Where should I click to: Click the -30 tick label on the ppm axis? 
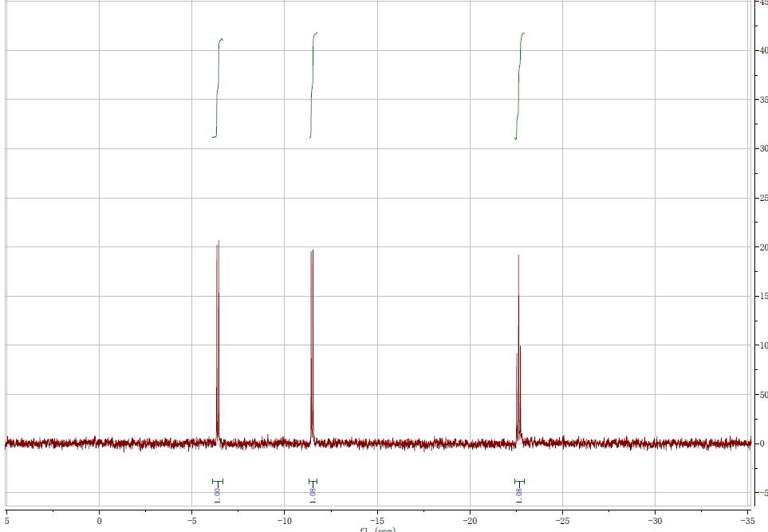click(x=655, y=521)
